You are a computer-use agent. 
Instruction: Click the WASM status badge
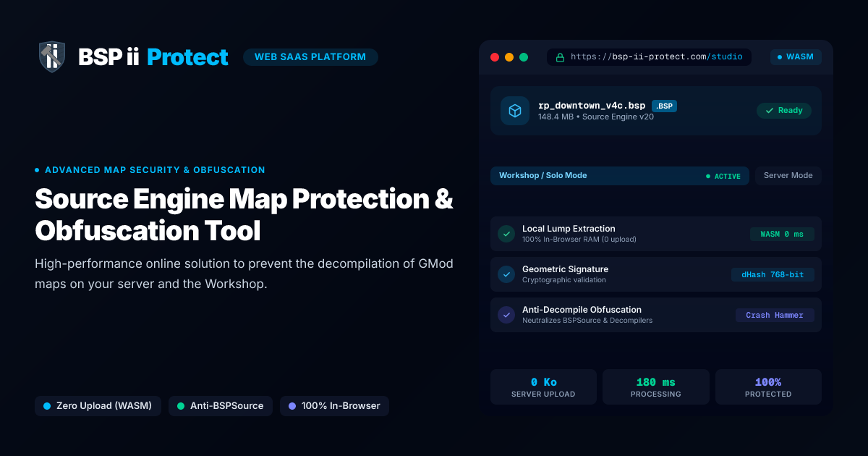tap(796, 56)
